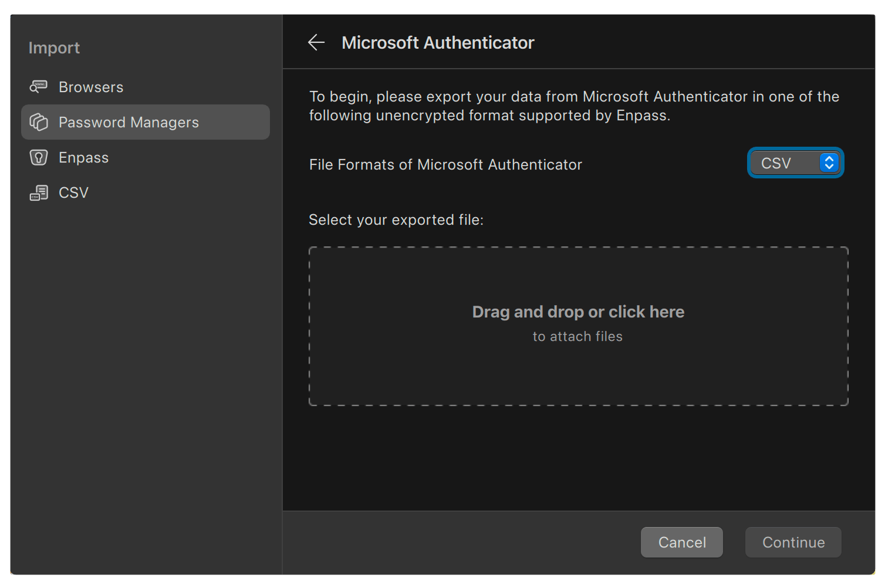Image resolution: width=885 pixels, height=588 pixels.
Task: Click the dropdown stepper arrows beside CSV
Action: pos(829,163)
